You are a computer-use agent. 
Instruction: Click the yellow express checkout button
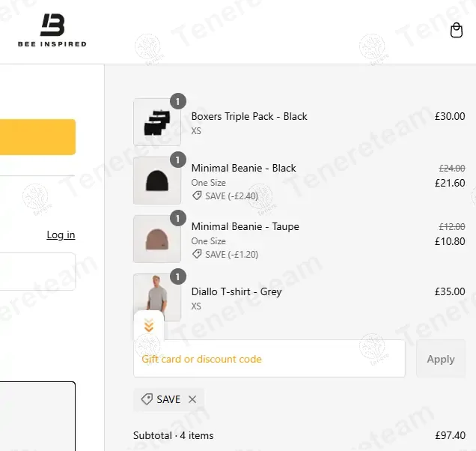point(37,137)
